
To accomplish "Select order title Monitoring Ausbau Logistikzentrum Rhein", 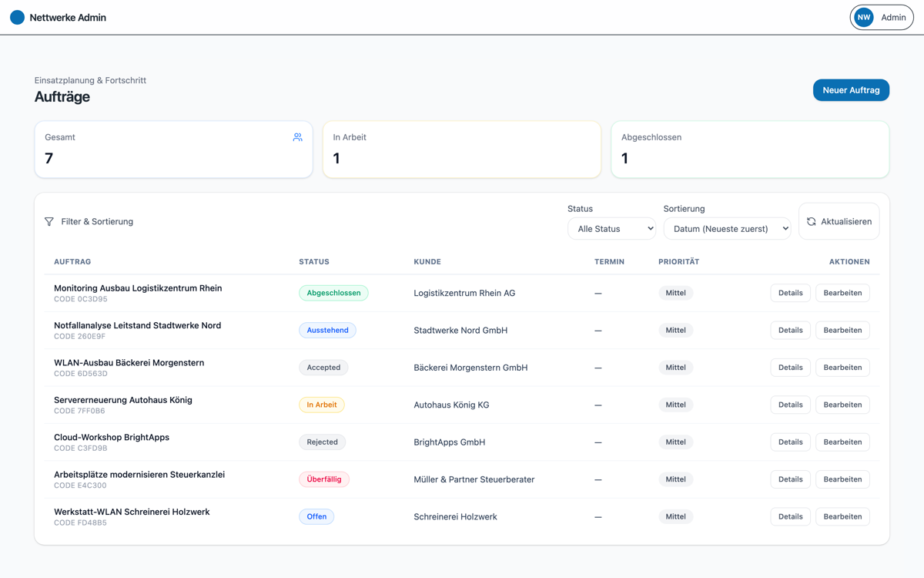I will point(138,288).
